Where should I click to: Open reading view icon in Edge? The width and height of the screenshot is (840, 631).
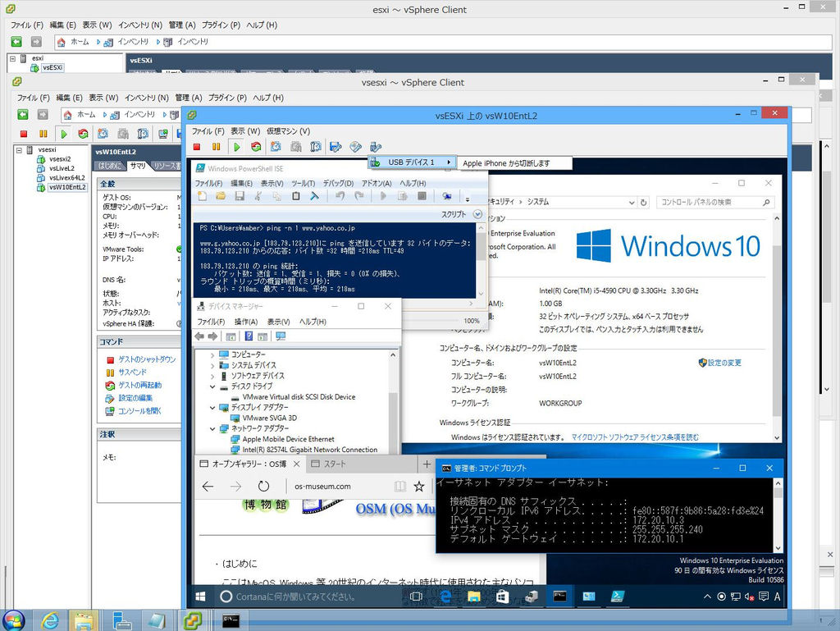click(x=400, y=487)
